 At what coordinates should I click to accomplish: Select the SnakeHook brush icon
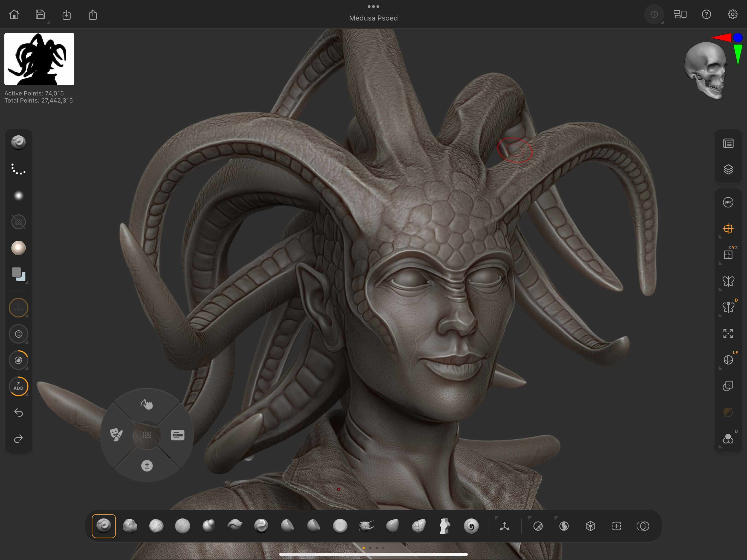[x=366, y=526]
